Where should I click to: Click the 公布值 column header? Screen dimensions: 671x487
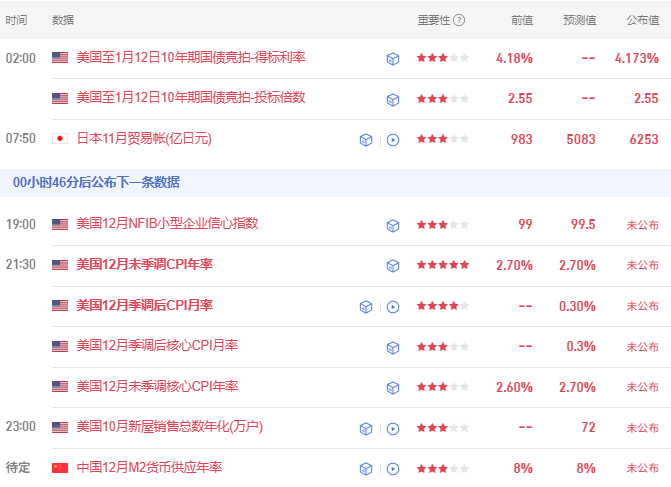point(642,20)
